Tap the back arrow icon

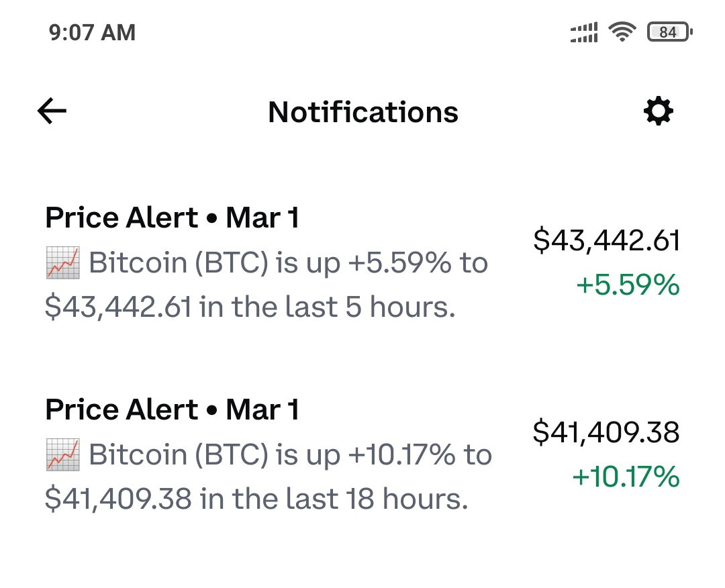tap(52, 111)
